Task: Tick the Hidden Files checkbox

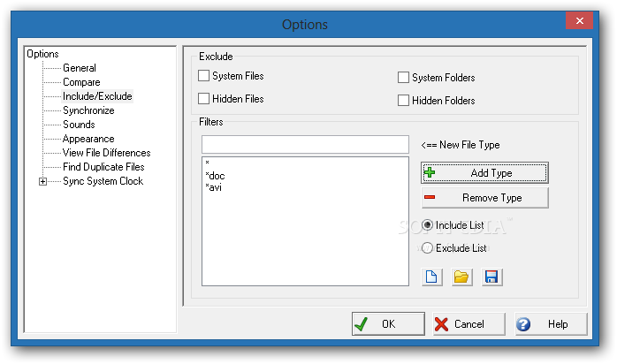Action: coord(203,98)
